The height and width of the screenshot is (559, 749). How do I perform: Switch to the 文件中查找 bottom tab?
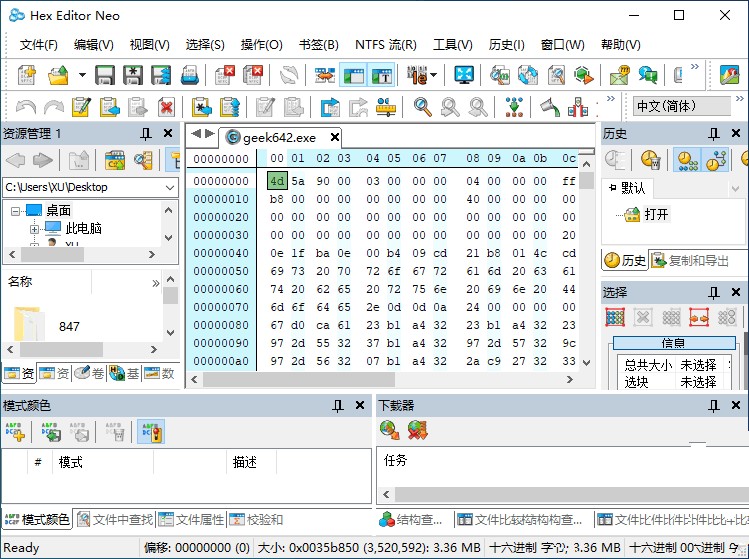pyautogui.click(x=115, y=519)
